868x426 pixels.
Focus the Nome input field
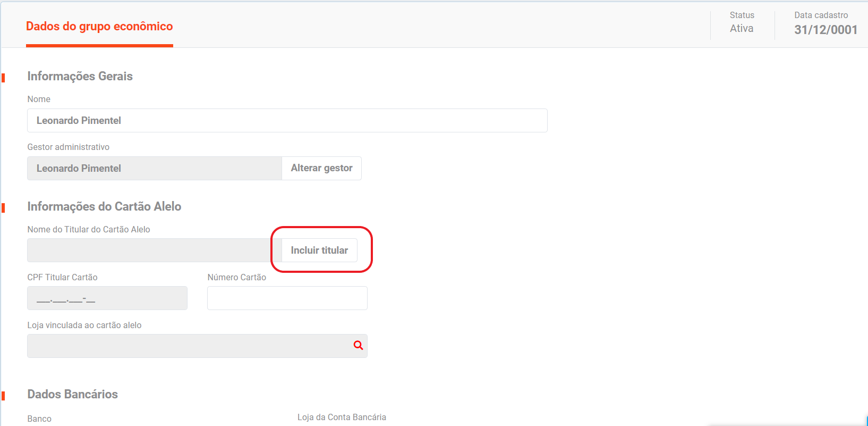287,121
